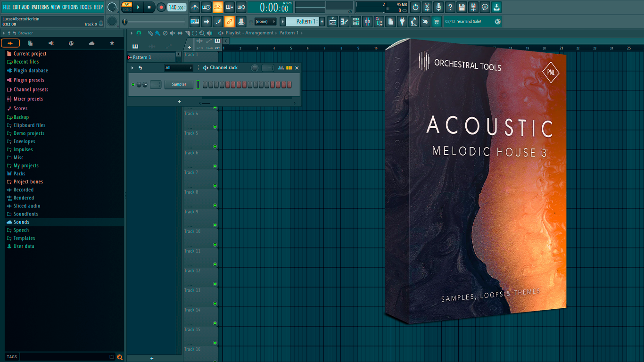Click the Sampler channel volume knob

pyautogui.click(x=145, y=84)
